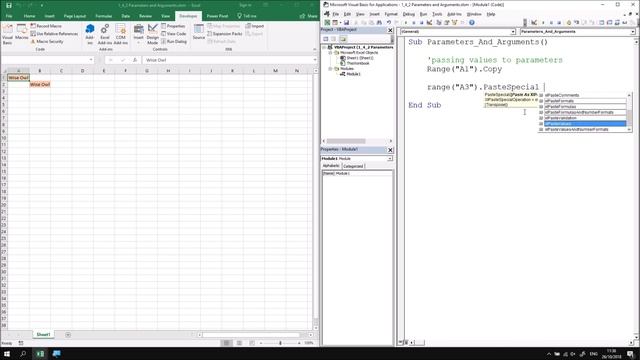Open the VBA Tools menu
The width and height of the screenshot is (640, 360).
(437, 14)
